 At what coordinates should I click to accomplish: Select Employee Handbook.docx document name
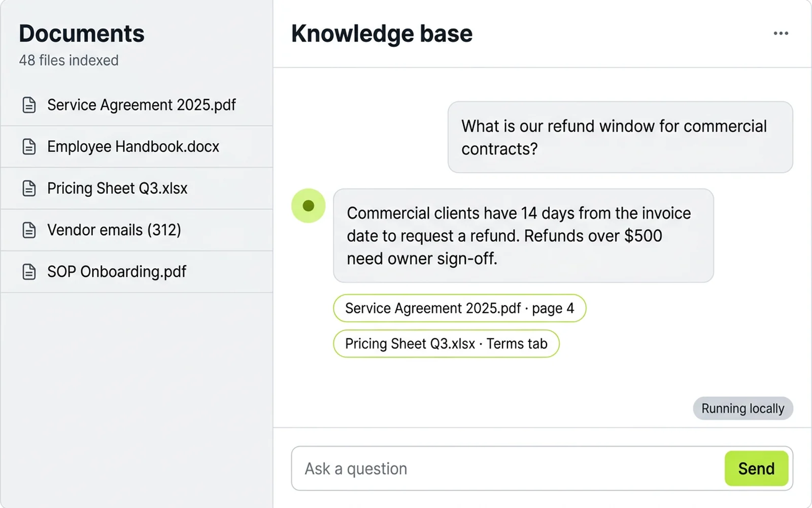coord(133,147)
